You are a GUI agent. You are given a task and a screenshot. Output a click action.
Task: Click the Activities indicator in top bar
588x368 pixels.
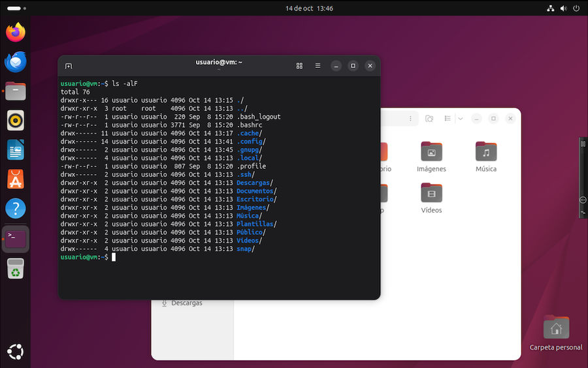[x=13, y=8]
